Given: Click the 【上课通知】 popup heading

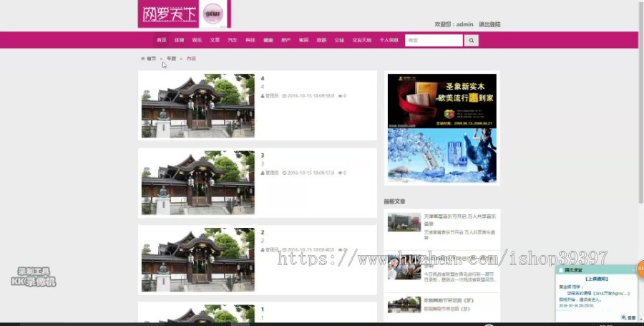Looking at the screenshot, I should [x=597, y=279].
